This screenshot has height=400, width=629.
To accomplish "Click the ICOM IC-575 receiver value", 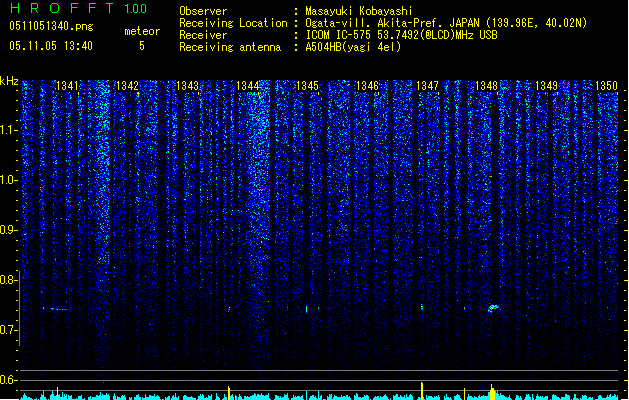I will tap(401, 35).
